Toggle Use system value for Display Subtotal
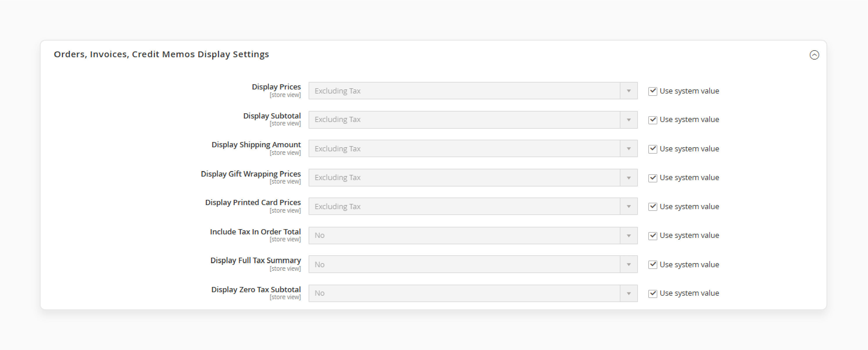The width and height of the screenshot is (868, 350). click(x=653, y=120)
